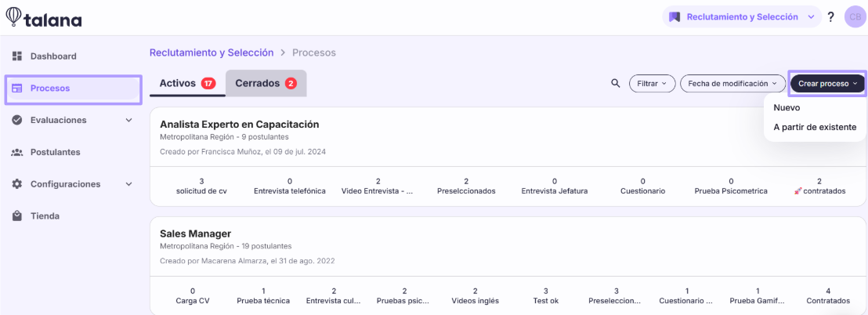
Task: Switch to the Cerrados tab
Action: click(x=266, y=83)
